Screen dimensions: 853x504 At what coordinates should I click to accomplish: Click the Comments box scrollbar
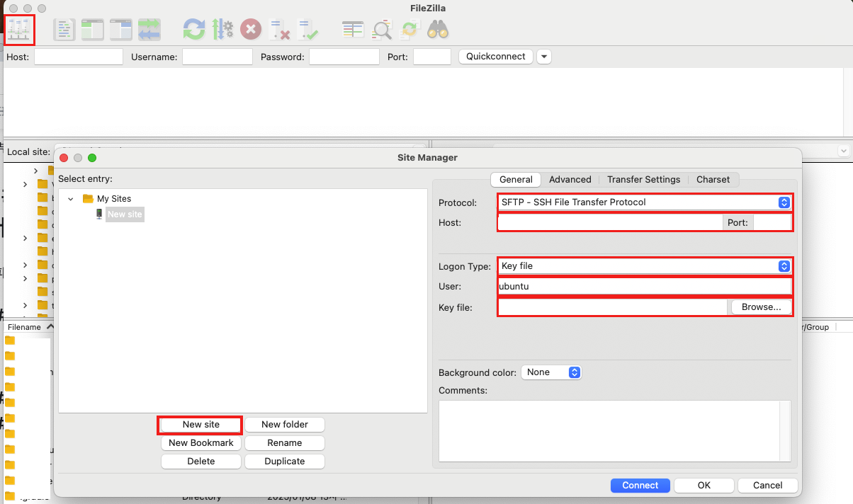[x=785, y=431]
